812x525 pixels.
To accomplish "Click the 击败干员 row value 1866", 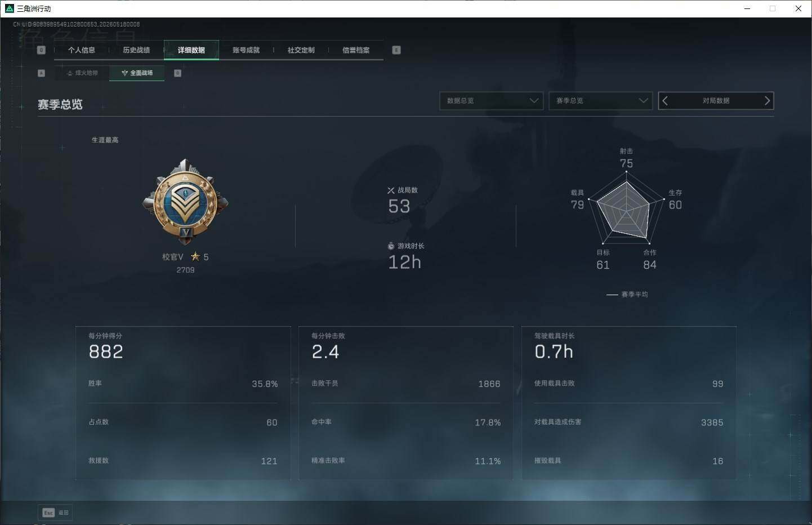I will pos(489,384).
